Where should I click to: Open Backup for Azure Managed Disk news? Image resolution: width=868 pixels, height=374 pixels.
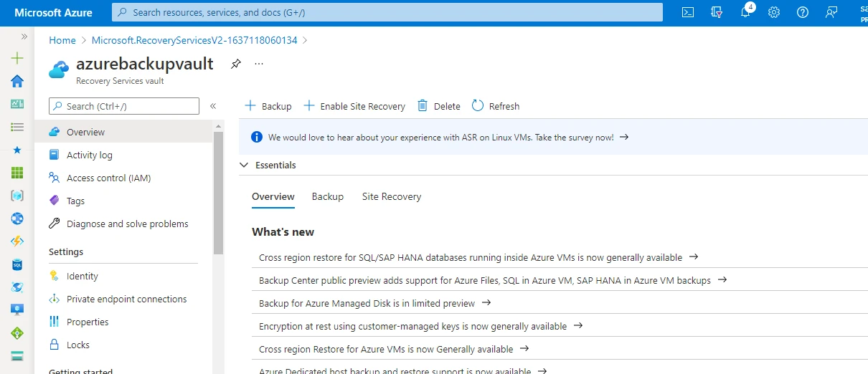(x=374, y=303)
